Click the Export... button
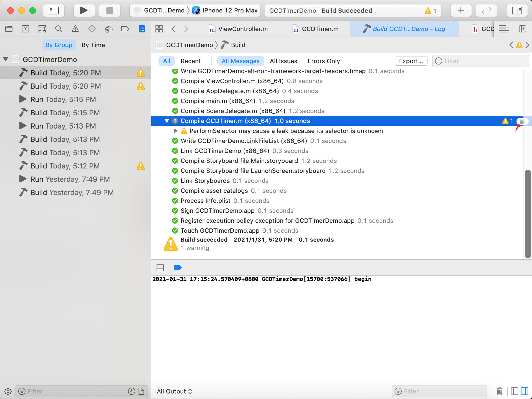 [411, 61]
